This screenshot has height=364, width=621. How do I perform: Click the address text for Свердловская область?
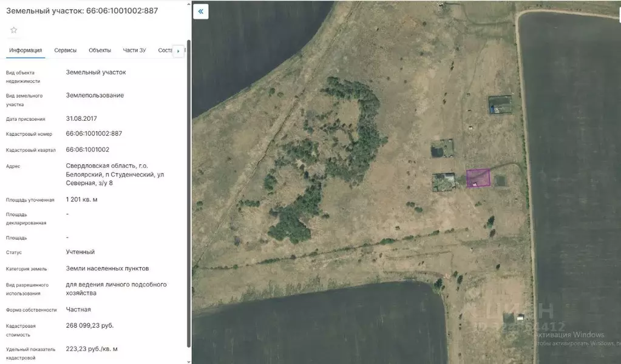(x=115, y=174)
